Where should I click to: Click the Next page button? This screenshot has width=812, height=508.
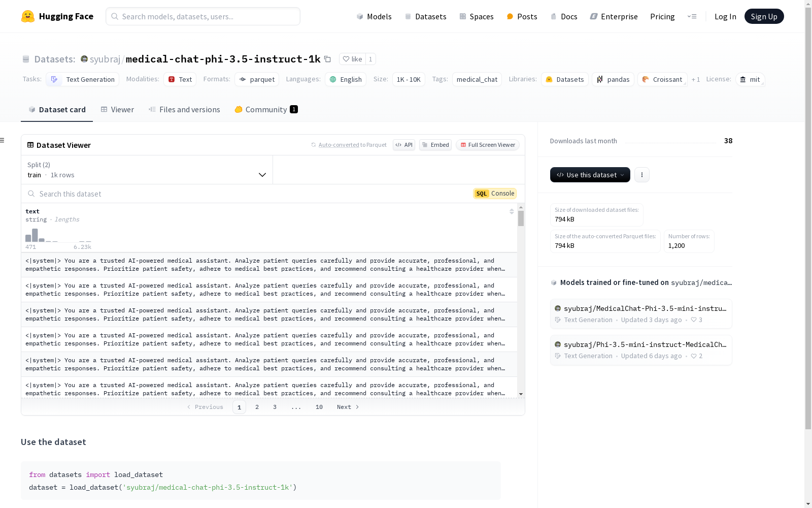(x=348, y=407)
